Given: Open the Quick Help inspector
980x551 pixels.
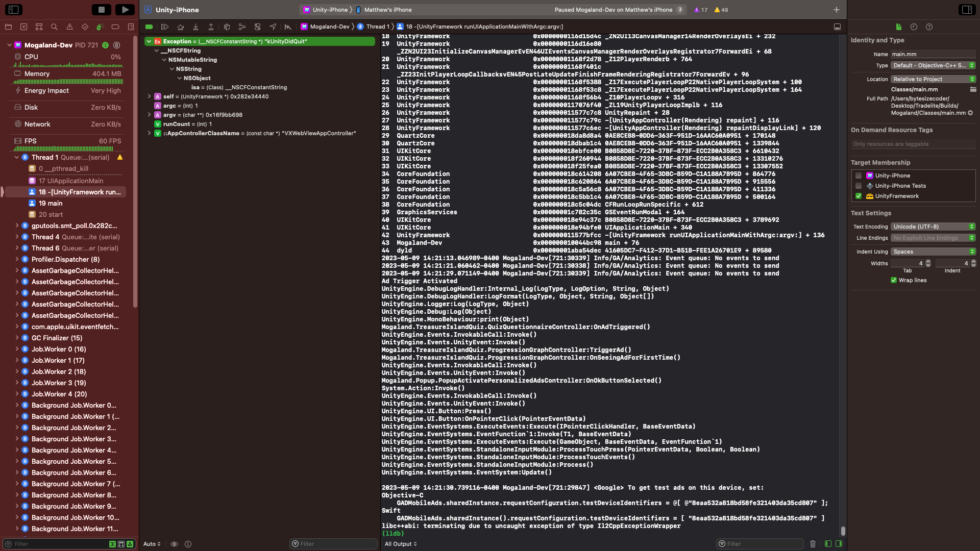Looking at the screenshot, I should (930, 27).
